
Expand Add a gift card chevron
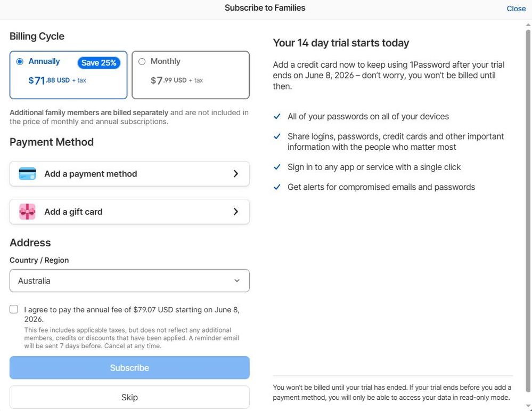pos(236,212)
